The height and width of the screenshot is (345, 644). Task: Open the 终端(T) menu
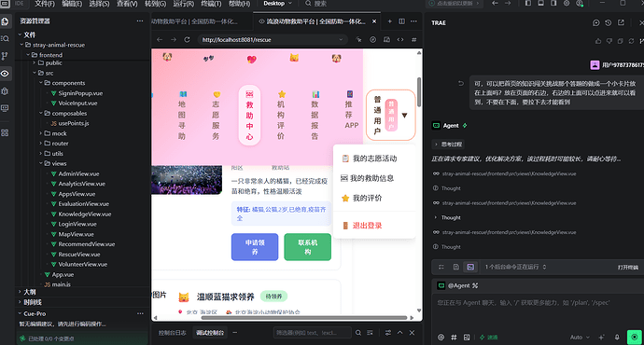click(x=211, y=4)
